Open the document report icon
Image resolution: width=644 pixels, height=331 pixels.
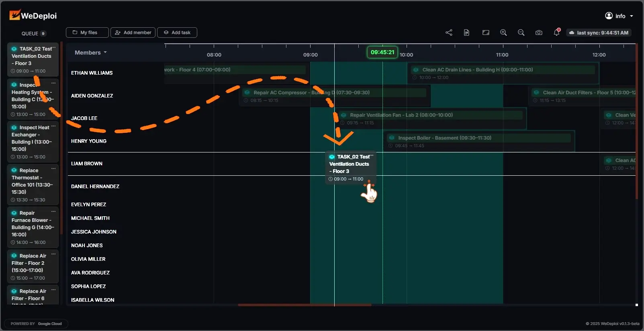(466, 32)
